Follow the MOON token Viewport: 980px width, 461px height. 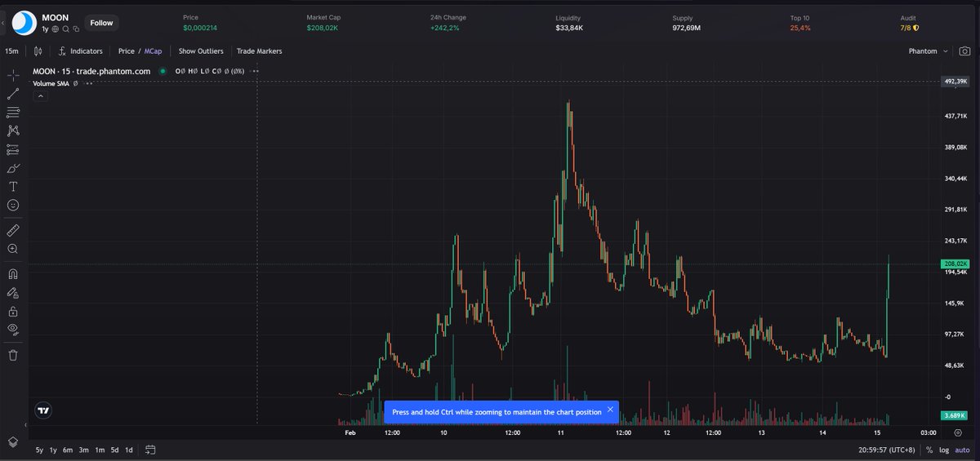101,23
